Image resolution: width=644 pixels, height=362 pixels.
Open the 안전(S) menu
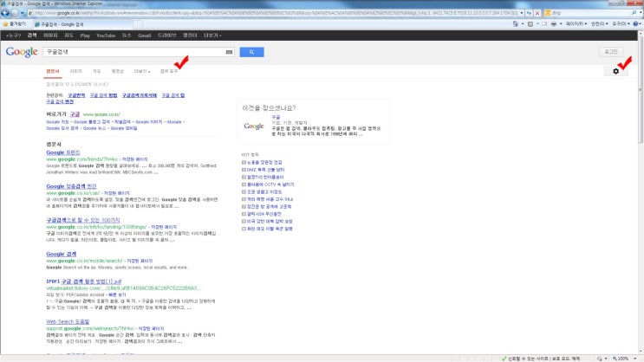(x=599, y=24)
